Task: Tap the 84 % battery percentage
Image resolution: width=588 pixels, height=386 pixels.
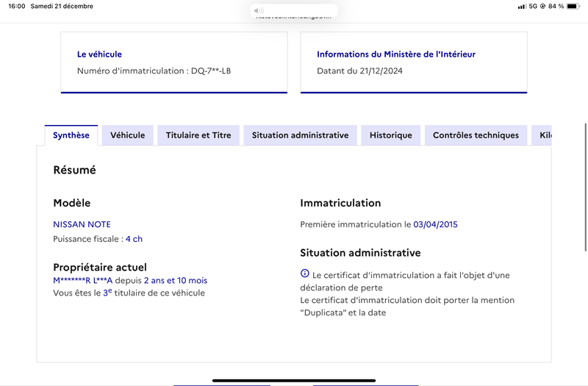Action: (x=556, y=7)
